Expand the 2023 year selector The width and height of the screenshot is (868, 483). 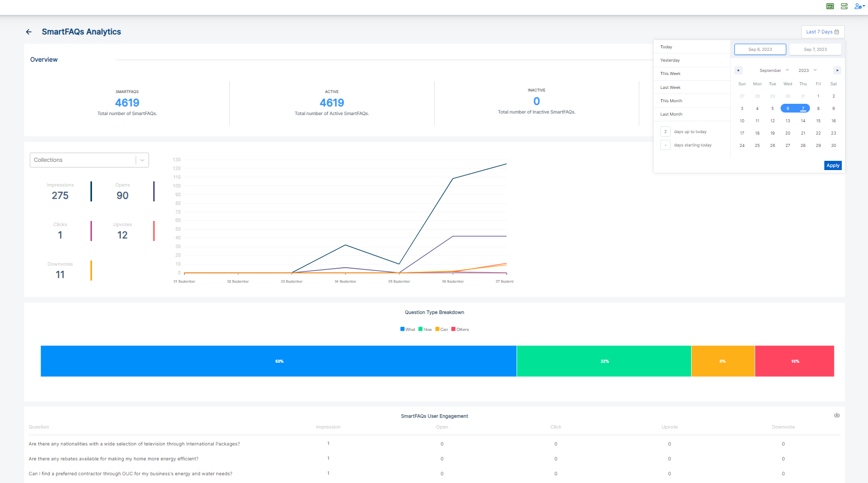coord(807,70)
